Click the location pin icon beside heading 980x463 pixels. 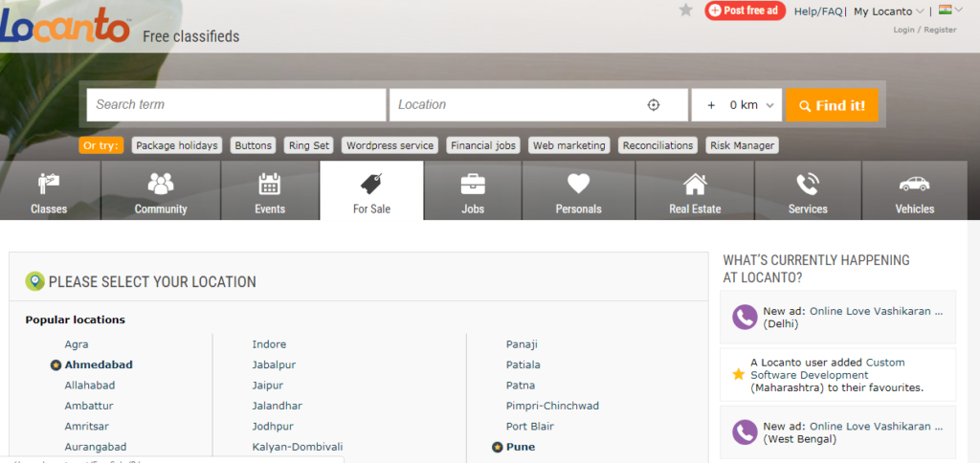[x=35, y=282]
